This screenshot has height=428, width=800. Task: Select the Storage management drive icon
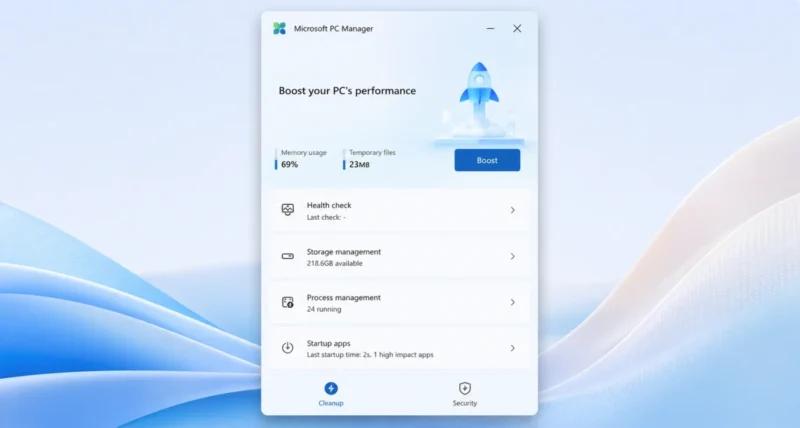point(288,256)
